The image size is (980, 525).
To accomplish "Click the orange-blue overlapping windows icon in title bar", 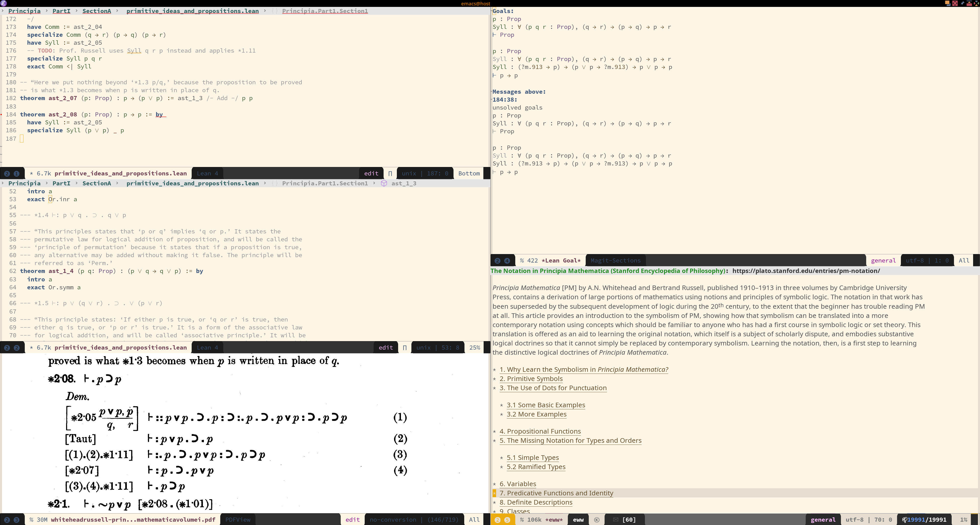I will point(948,3).
